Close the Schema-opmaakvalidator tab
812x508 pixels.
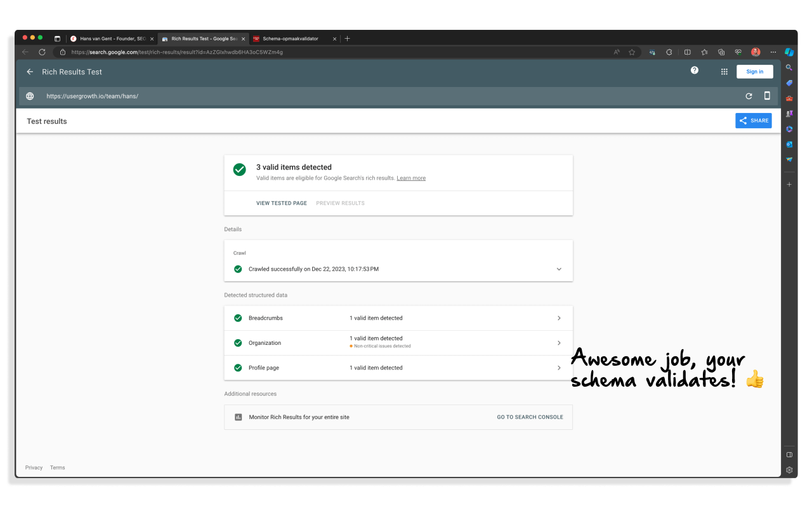[334, 39]
